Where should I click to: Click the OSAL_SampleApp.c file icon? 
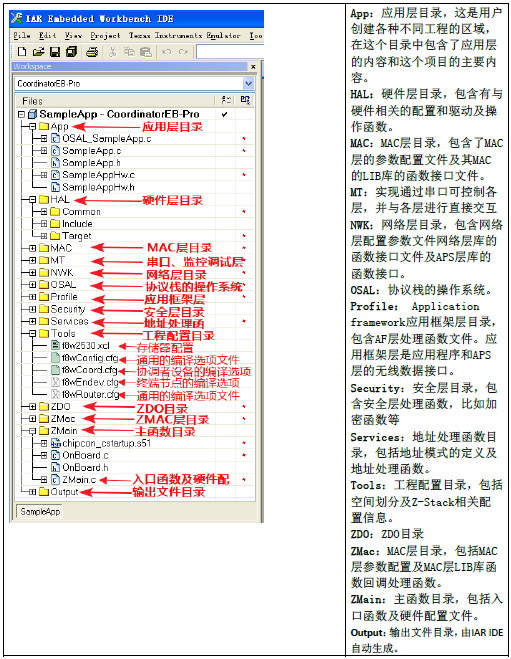point(55,138)
